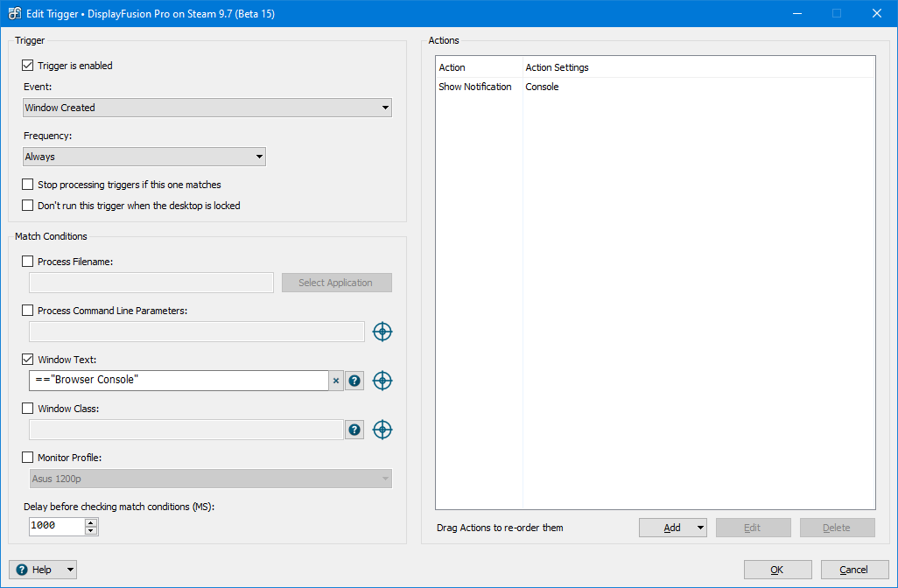Check the Process Filename condition
Screen dimensions: 898x588
[x=28, y=262]
